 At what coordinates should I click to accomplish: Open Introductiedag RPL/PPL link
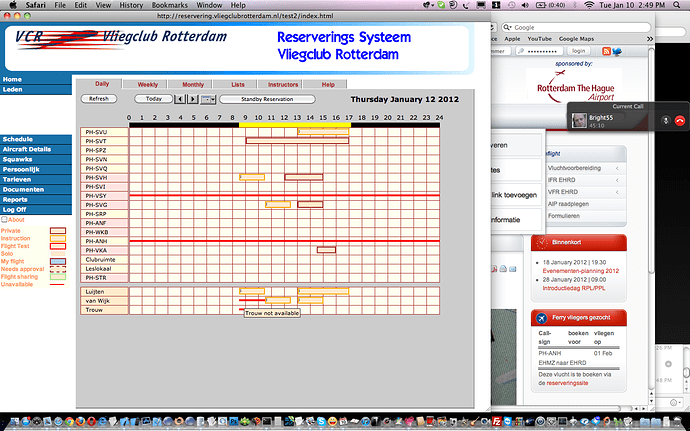coord(572,288)
